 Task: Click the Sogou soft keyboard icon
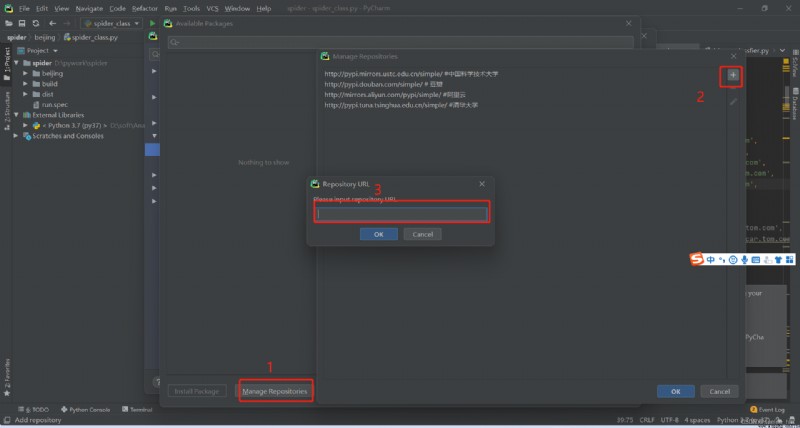pos(756,260)
